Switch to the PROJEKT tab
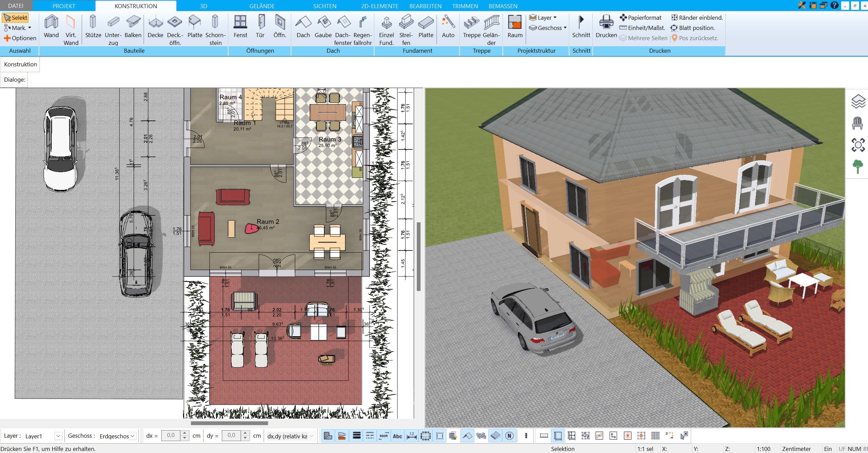868x453 pixels. coord(64,6)
